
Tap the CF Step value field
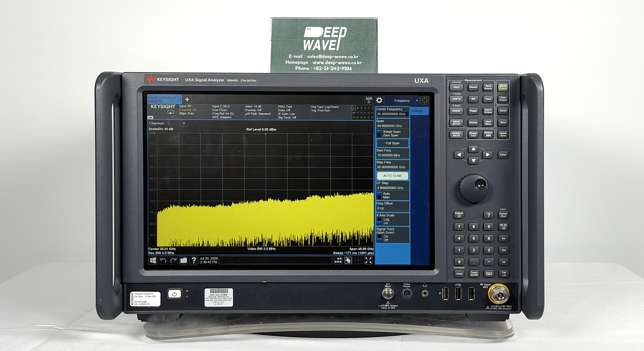(x=392, y=188)
